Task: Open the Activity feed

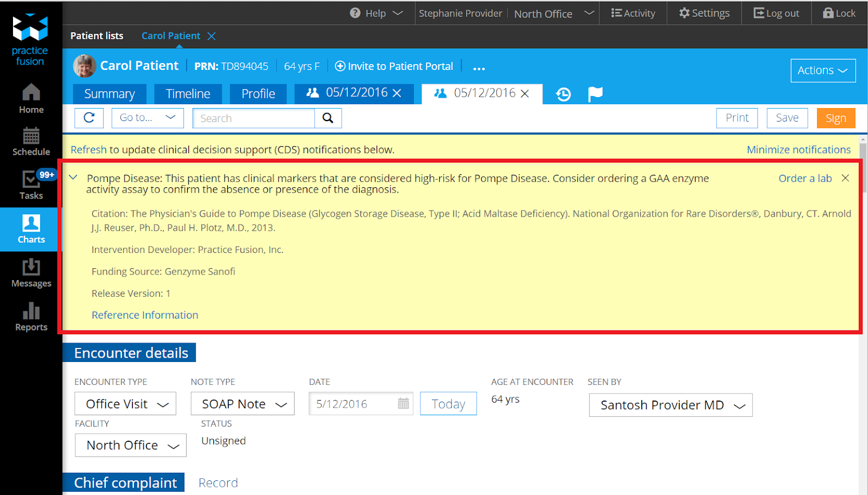Action: tap(633, 13)
